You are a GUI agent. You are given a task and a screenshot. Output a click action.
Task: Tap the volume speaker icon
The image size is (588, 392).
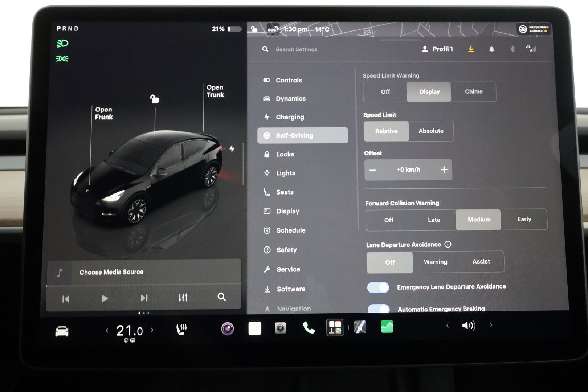(x=469, y=326)
